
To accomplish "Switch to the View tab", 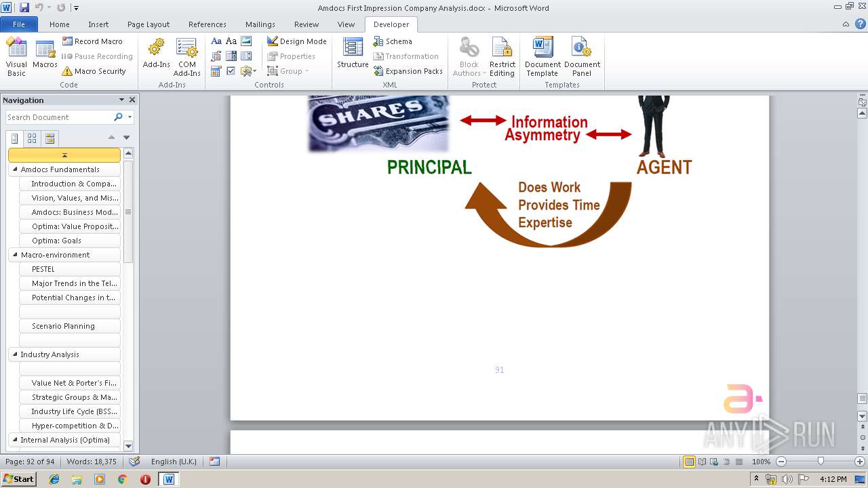I will click(x=346, y=24).
